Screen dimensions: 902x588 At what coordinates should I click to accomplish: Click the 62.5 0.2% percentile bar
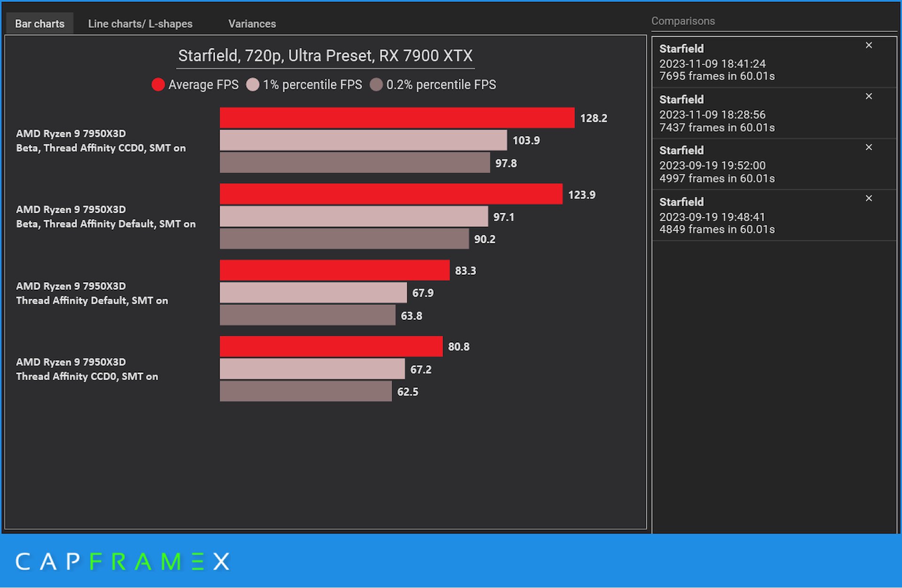coord(306,391)
